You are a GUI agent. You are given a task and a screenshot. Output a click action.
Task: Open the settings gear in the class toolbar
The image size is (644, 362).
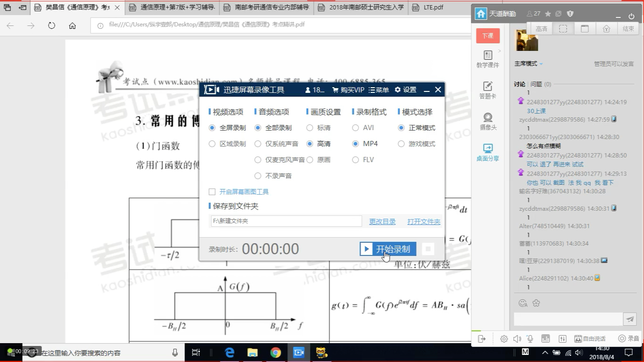point(504,338)
